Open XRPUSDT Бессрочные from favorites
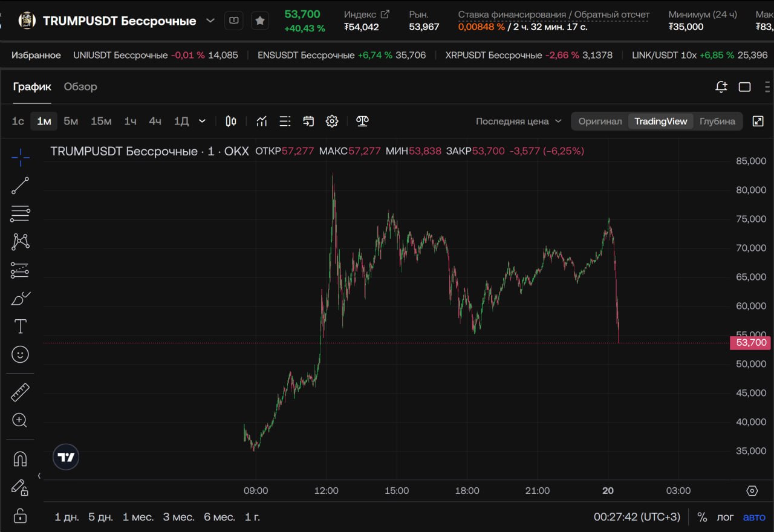 [x=529, y=55]
